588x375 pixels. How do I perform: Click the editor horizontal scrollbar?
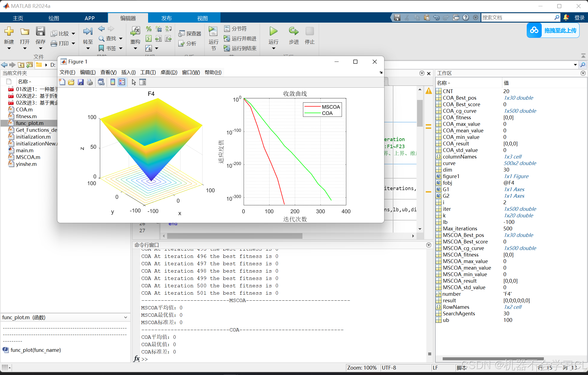pos(235,236)
